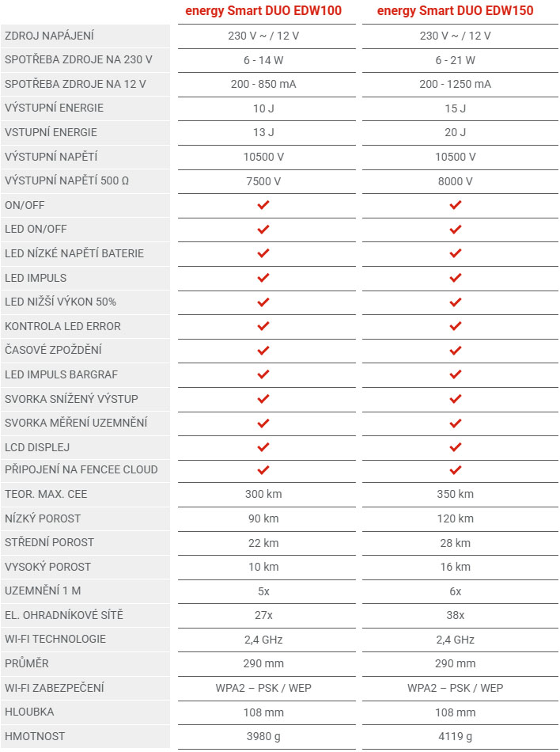Viewport: 560px width, 752px height.
Task: Click the 10500 V value under EDW100
Action: (x=263, y=157)
